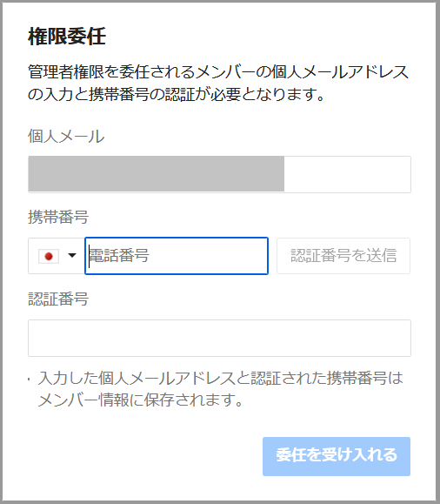Click the second description line mentioning 携帯番号の認証

[177, 94]
